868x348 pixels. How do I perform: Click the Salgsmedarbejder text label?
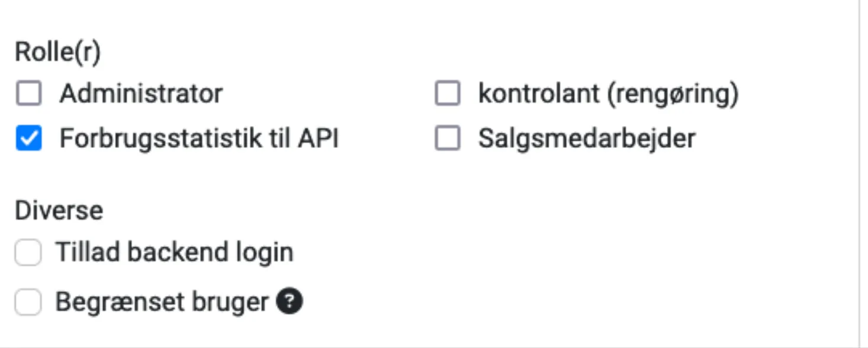(x=587, y=139)
